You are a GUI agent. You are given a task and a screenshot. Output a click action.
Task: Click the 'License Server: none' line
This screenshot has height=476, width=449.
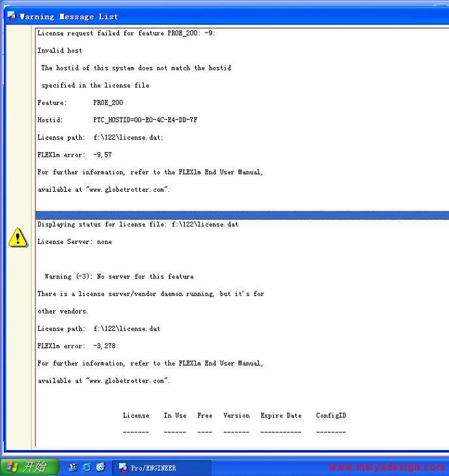pos(75,242)
